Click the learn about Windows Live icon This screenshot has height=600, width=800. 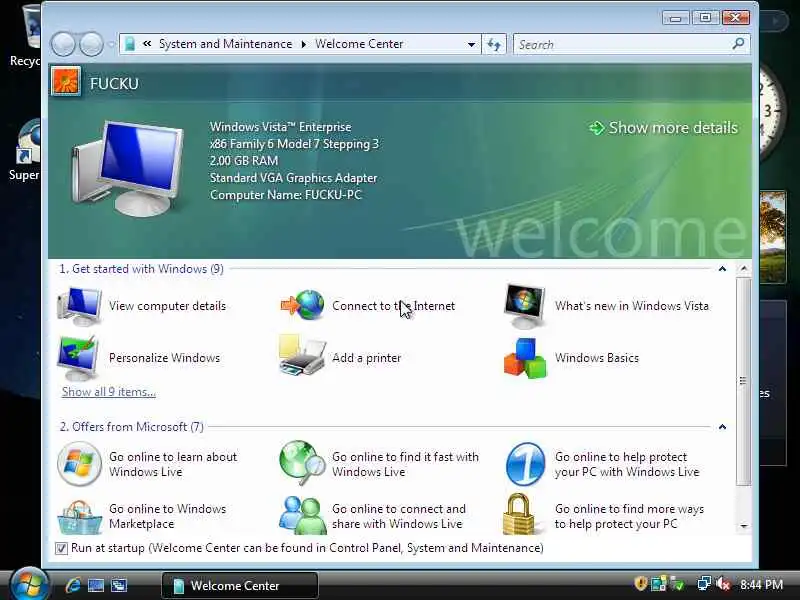tap(79, 464)
